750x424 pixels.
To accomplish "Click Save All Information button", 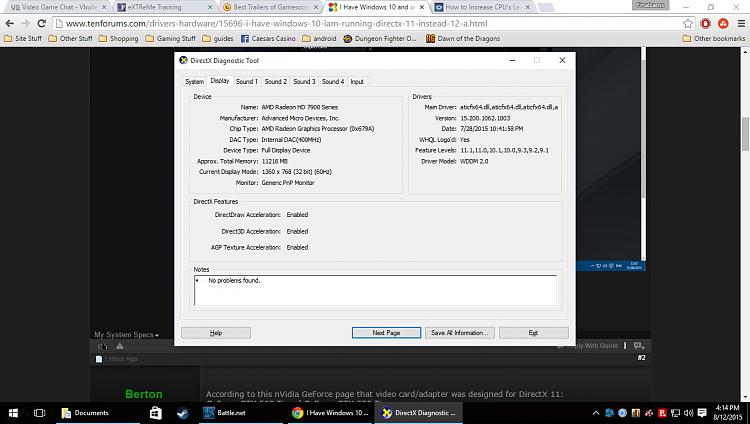I will [x=459, y=333].
